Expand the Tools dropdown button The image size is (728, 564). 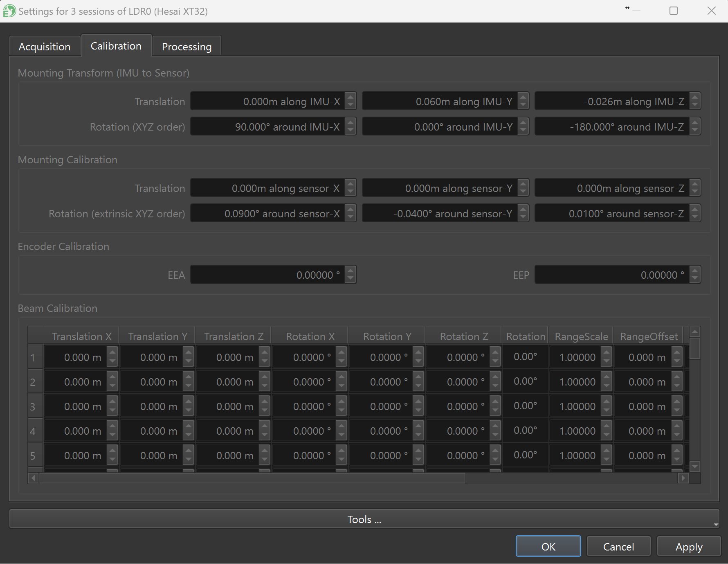coord(364,519)
